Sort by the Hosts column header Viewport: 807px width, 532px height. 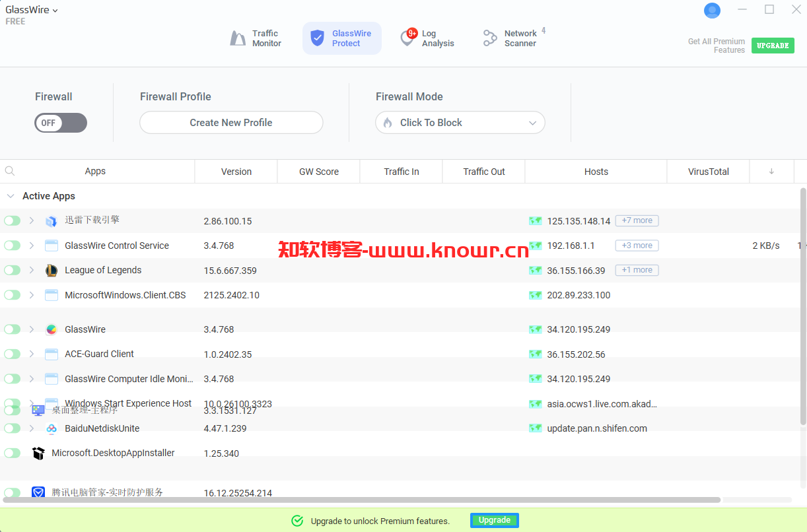pos(596,172)
